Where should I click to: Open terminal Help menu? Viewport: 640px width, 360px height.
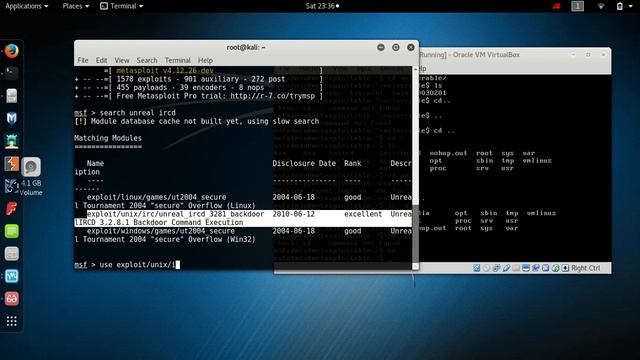pyautogui.click(x=205, y=60)
